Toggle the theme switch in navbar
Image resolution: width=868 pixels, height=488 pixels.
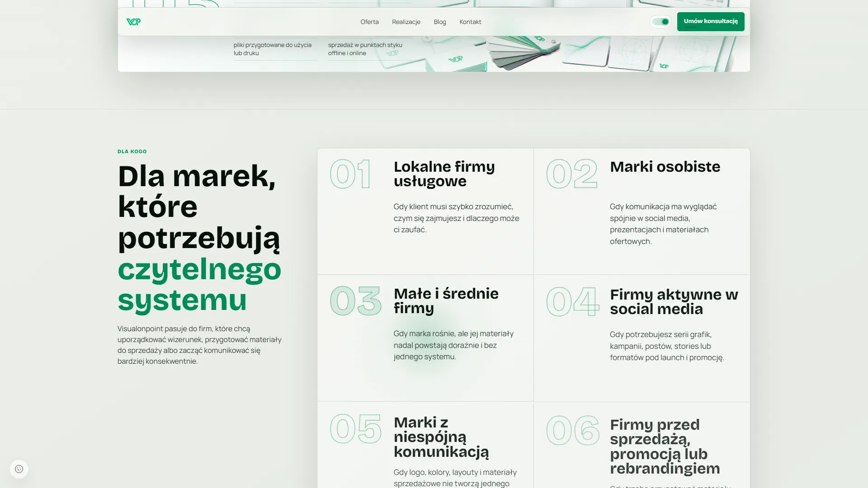(x=660, y=22)
